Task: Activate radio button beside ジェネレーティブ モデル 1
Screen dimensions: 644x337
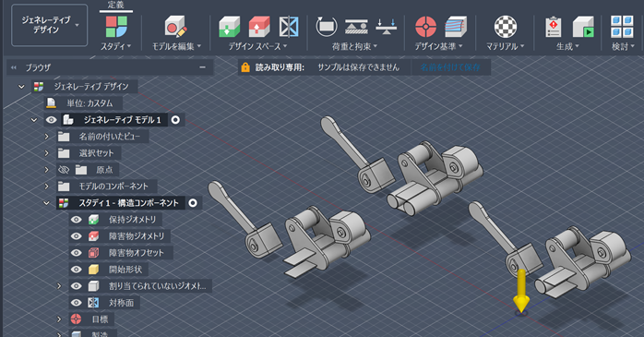Action: click(175, 120)
